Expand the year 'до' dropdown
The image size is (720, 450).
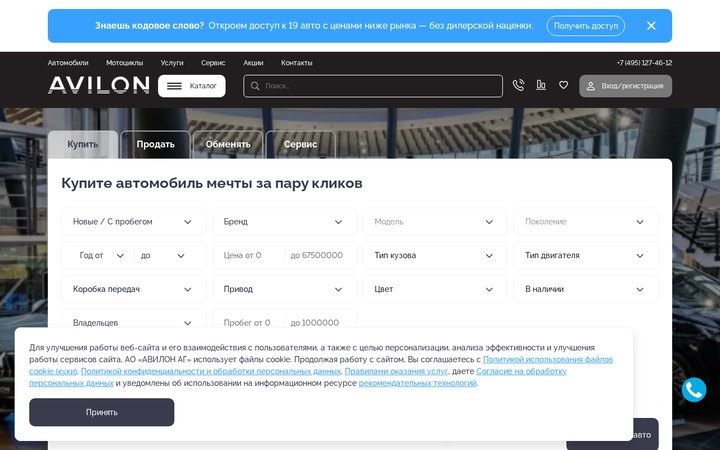coord(163,255)
